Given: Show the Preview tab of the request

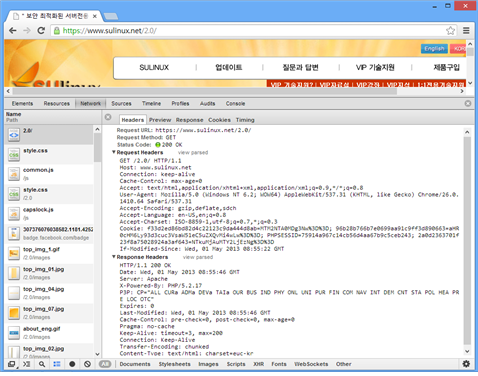Looking at the screenshot, I should pos(160,120).
